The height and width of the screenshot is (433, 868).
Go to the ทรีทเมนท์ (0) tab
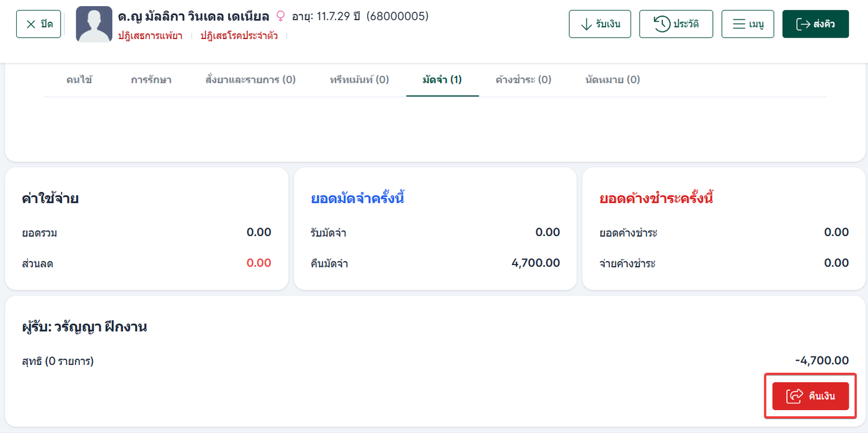click(360, 79)
